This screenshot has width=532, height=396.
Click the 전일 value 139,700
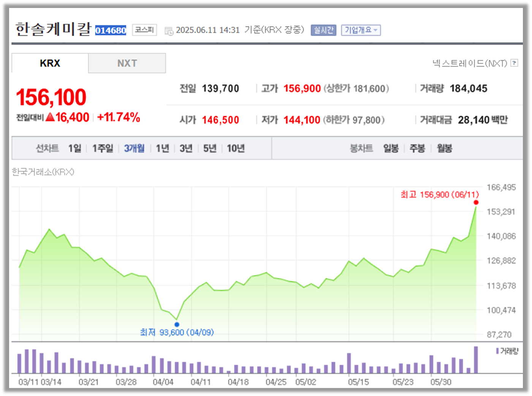coord(220,88)
